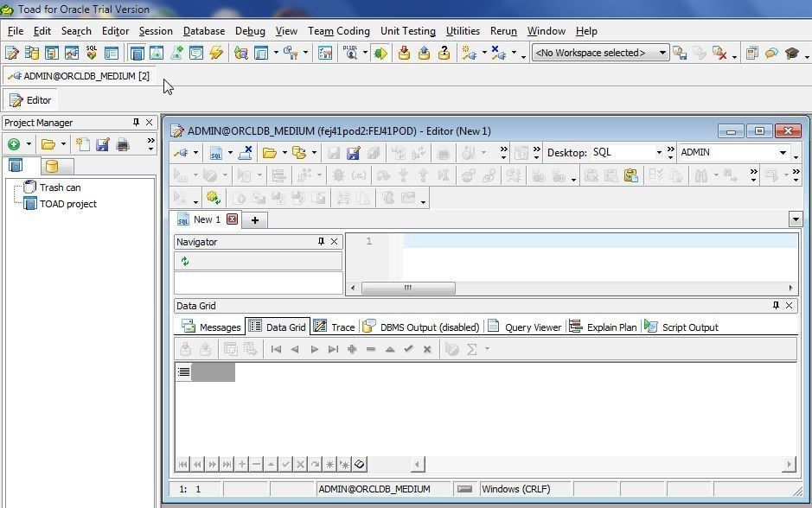Click the save-as floppy icon in editor toolbar
The width and height of the screenshot is (812, 508).
354,153
